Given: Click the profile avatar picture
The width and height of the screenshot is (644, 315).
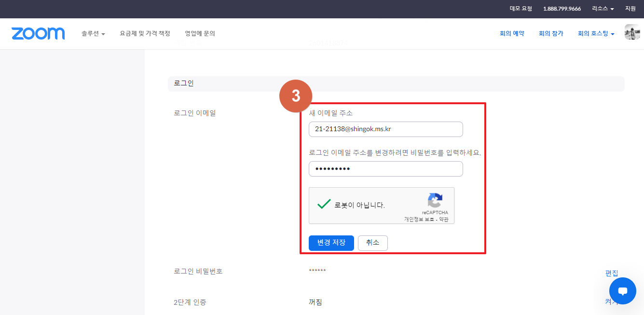Looking at the screenshot, I should 632,32.
